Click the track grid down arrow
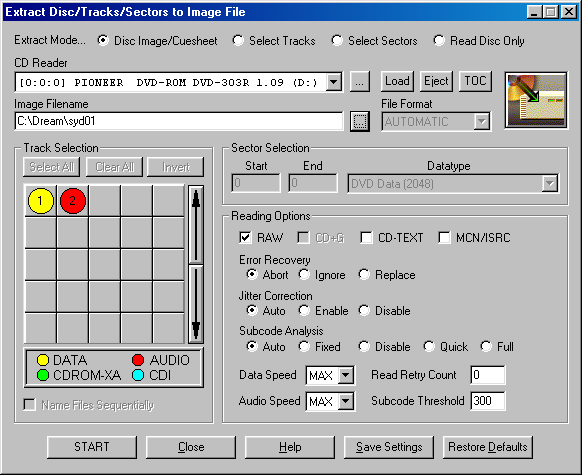Viewport: 582px width, 475px height. (x=196, y=304)
